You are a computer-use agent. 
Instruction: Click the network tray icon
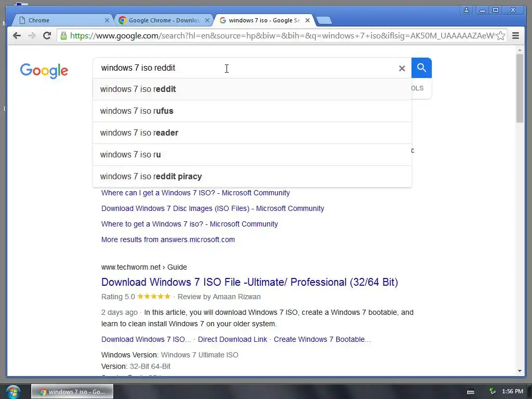click(493, 392)
